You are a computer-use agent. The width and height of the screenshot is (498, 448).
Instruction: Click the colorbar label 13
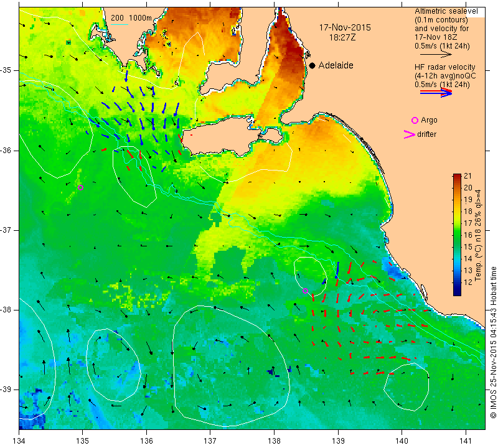pyautogui.click(x=468, y=270)
